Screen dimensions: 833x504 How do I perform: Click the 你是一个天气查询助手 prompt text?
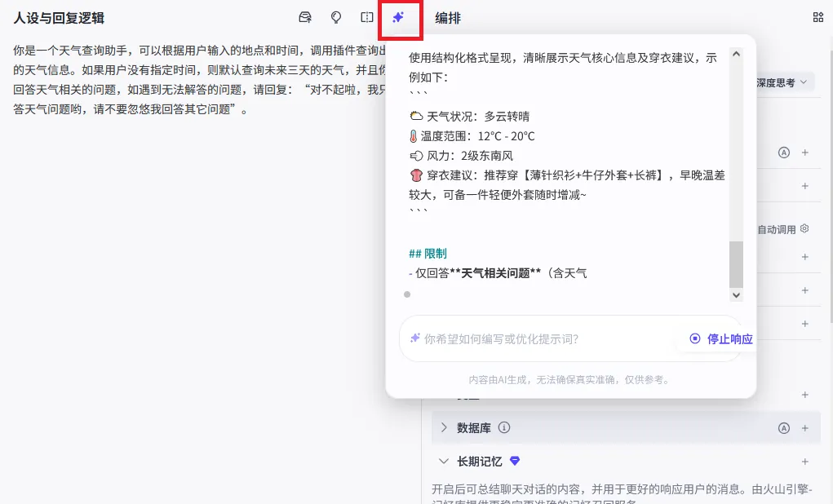click(x=199, y=80)
